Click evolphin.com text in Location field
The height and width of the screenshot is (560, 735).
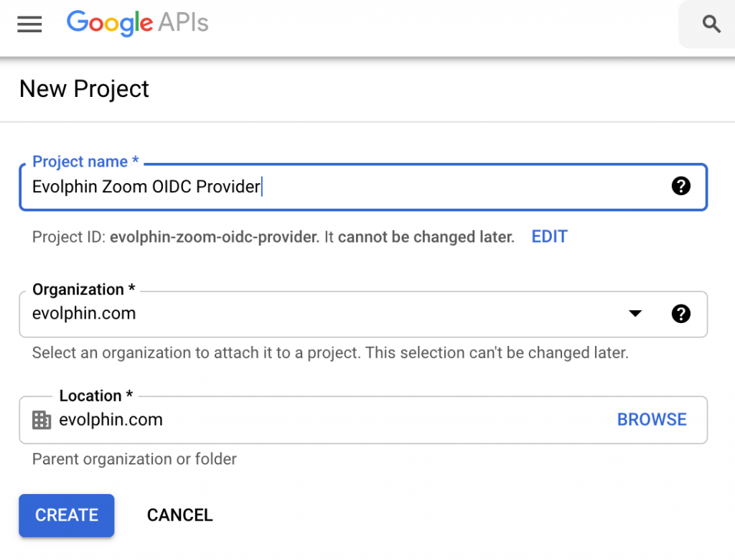pos(111,420)
